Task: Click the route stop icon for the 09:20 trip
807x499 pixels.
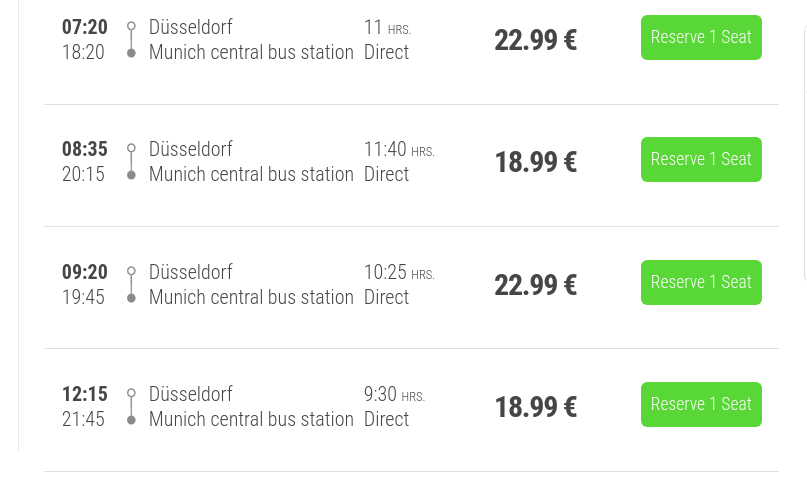Action: pos(131,284)
